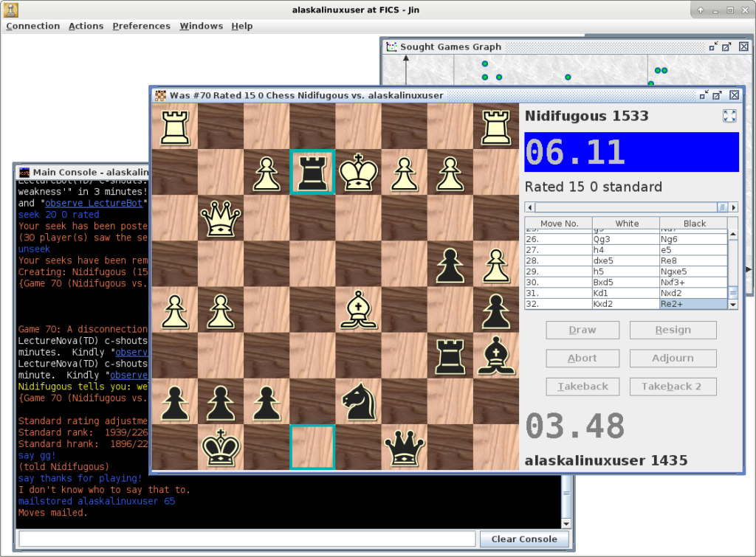756x557 pixels.
Task: Expand the Actions menu
Action: (86, 26)
